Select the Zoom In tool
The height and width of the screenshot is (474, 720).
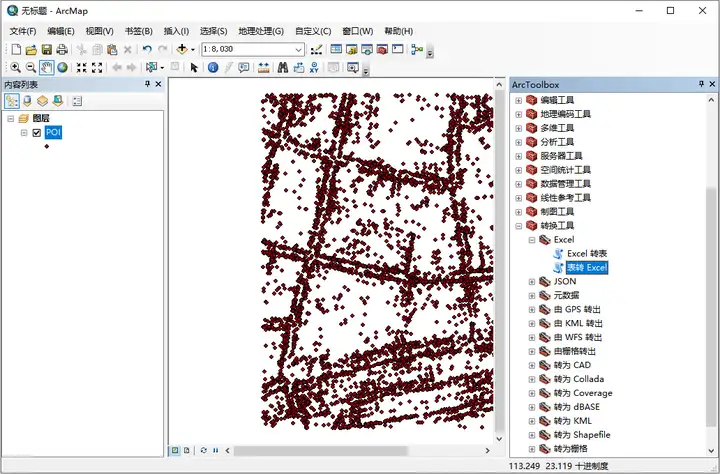tap(15, 67)
